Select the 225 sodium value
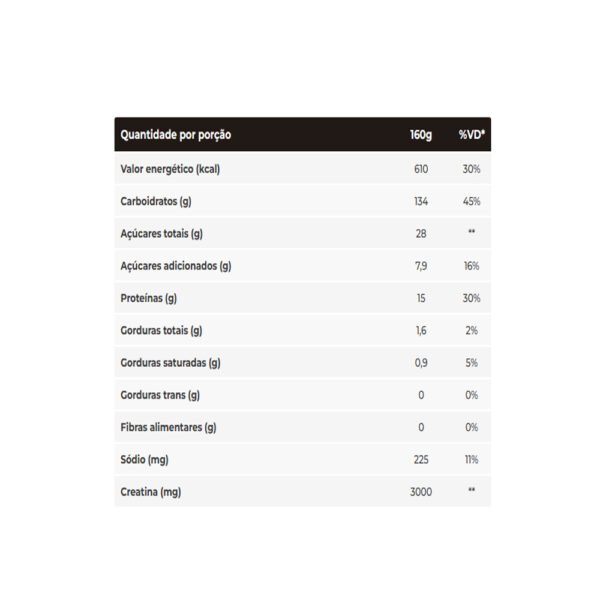 421,460
